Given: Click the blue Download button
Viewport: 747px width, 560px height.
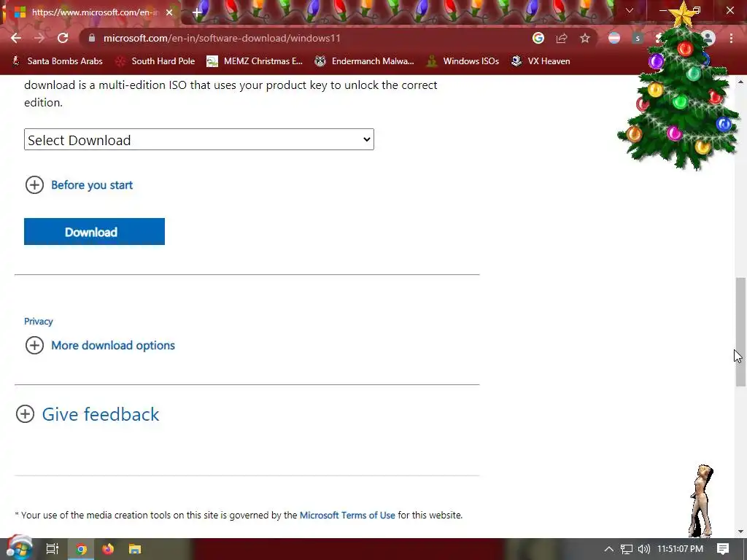Looking at the screenshot, I should 94,231.
